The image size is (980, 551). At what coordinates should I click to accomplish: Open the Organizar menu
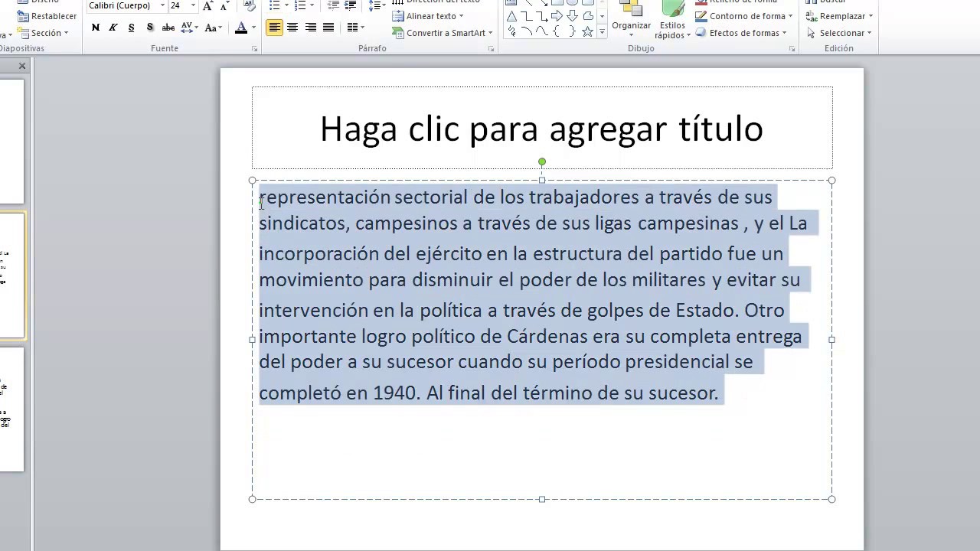(631, 19)
